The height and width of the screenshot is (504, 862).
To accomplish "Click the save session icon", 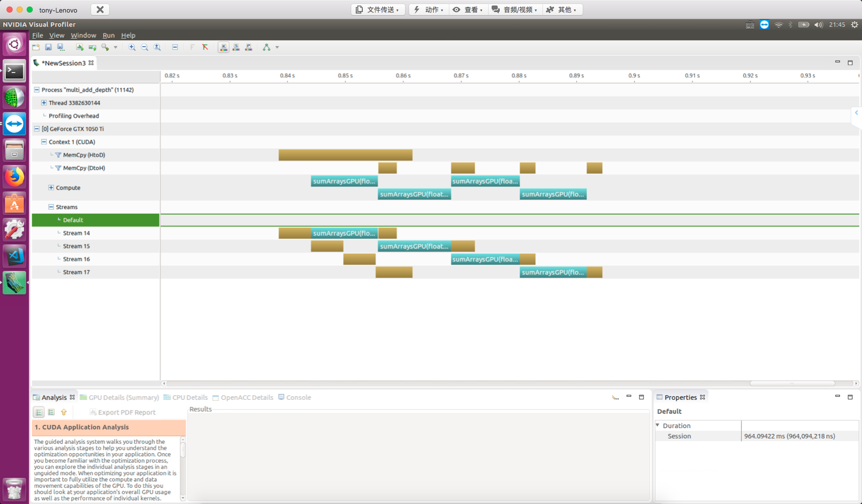I will click(x=48, y=47).
